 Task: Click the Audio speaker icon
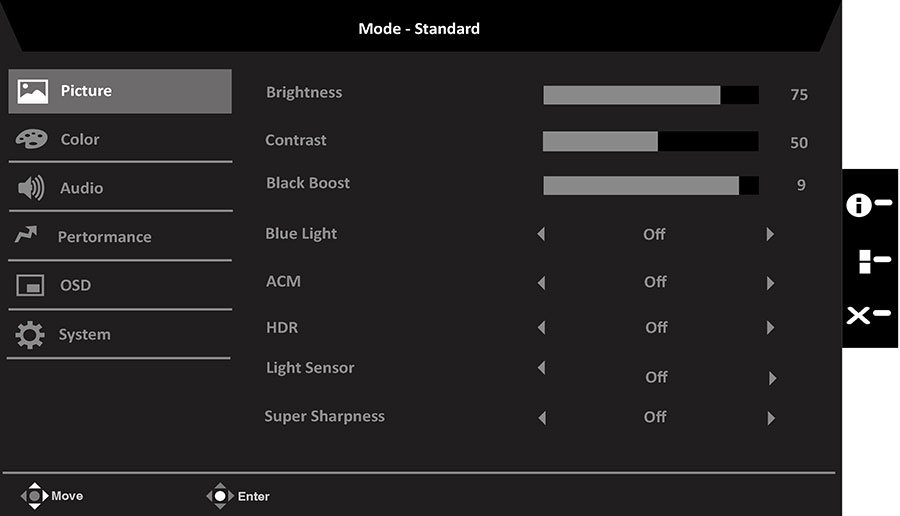click(x=31, y=188)
